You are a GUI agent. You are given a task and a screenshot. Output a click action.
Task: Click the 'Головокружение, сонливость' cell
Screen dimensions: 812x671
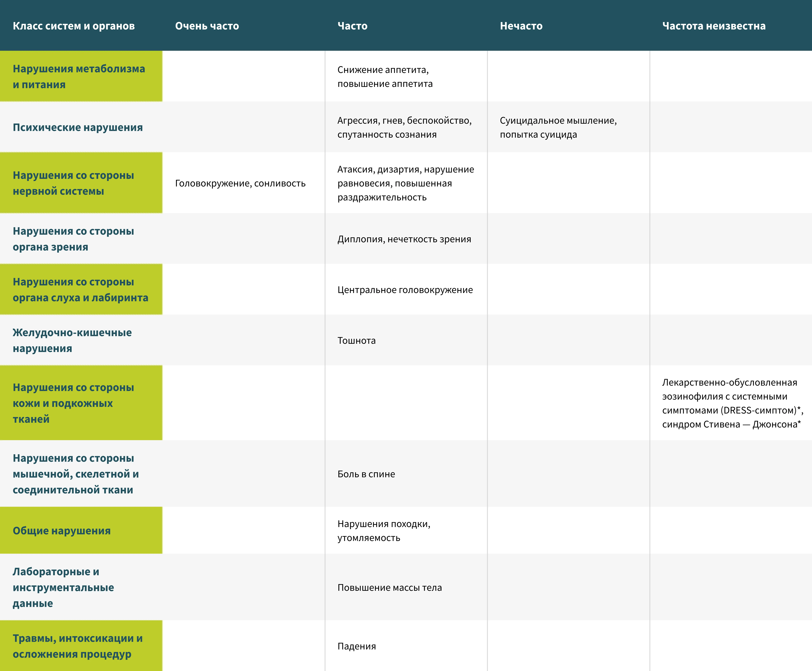click(240, 183)
